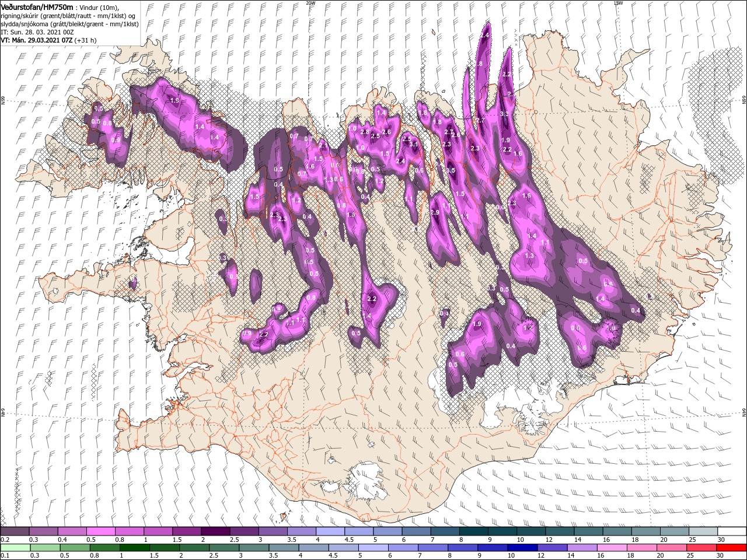Screen dimensions: 747x560
Task: Select snow legend swatch between 6 and 7
Action: click(416, 531)
